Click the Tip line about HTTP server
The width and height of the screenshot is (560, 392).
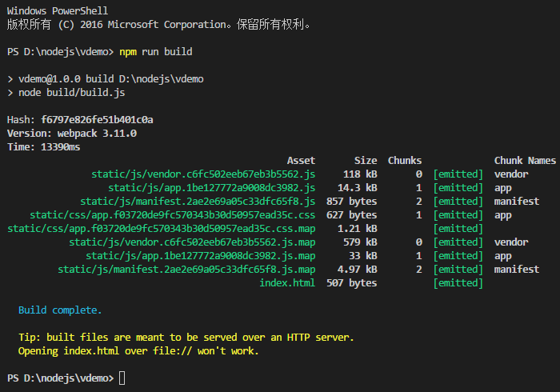point(186,337)
